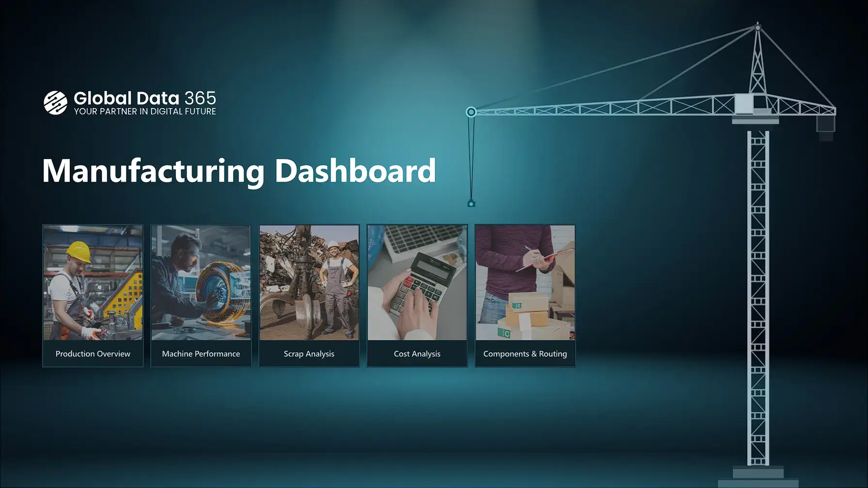Select the Cost Analysis label
The image size is (868, 488).
click(417, 354)
